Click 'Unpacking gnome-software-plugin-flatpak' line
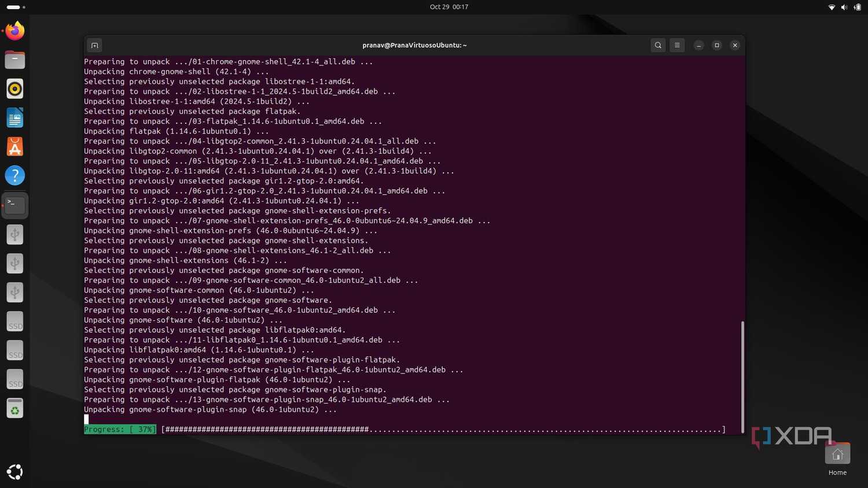Image resolution: width=868 pixels, height=488 pixels. tap(217, 380)
